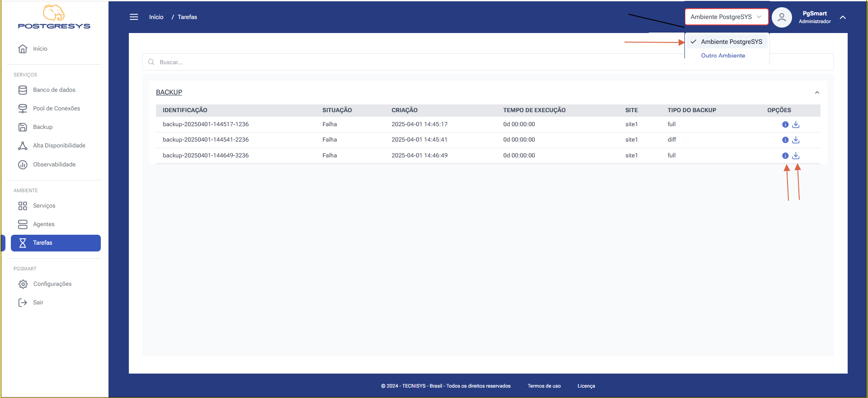This screenshot has width=868, height=398.
Task: Click the TIPO DO BACKUP column header
Action: point(692,110)
